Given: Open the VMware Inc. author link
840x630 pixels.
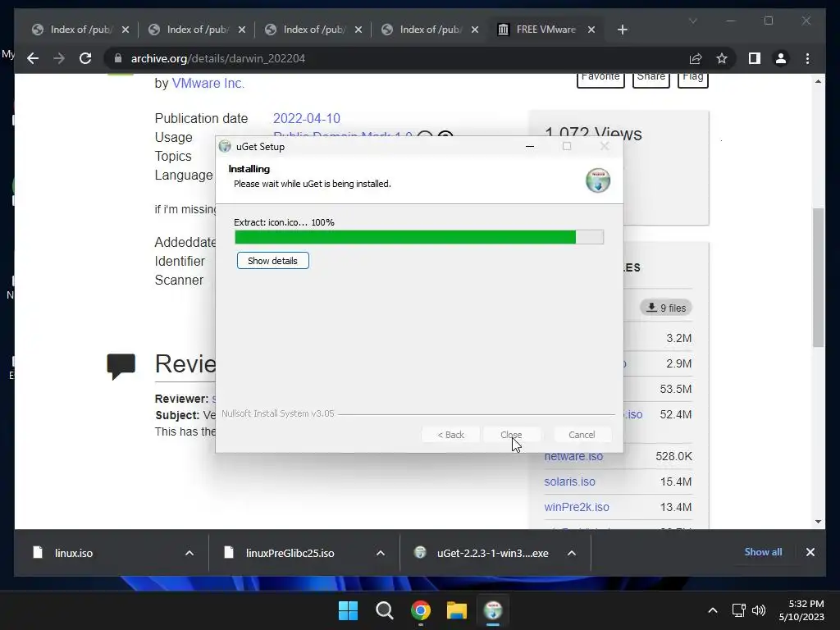Looking at the screenshot, I should tap(208, 83).
